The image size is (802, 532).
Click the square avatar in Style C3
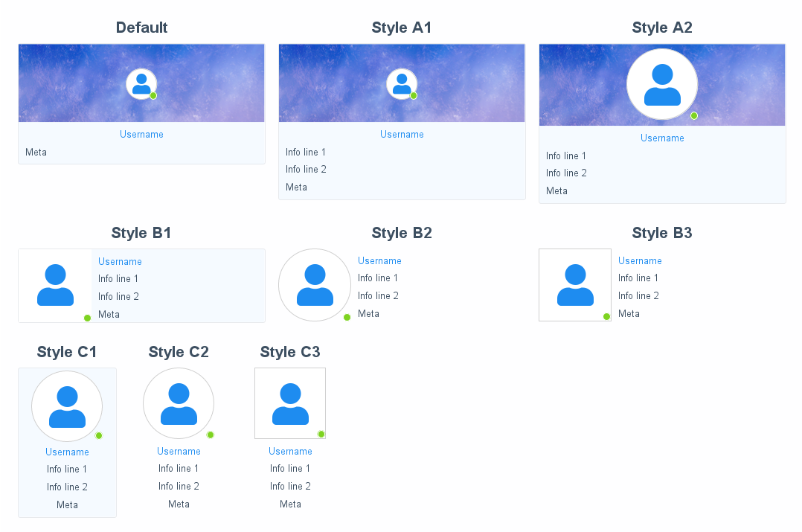click(x=290, y=404)
